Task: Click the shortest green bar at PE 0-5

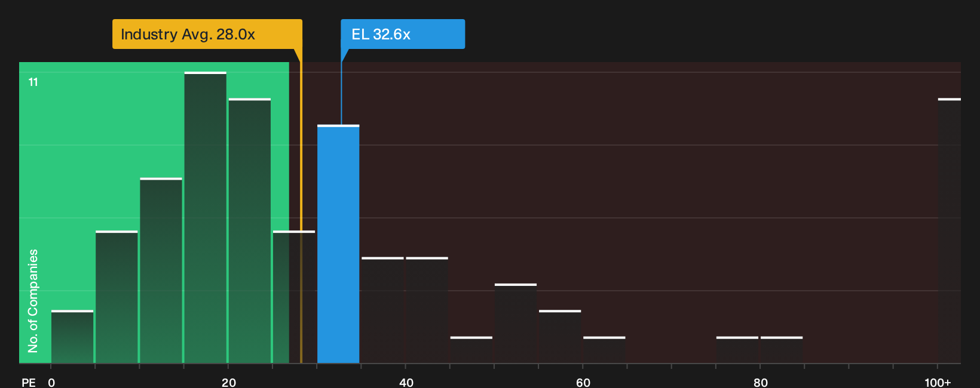Action: tap(72, 337)
